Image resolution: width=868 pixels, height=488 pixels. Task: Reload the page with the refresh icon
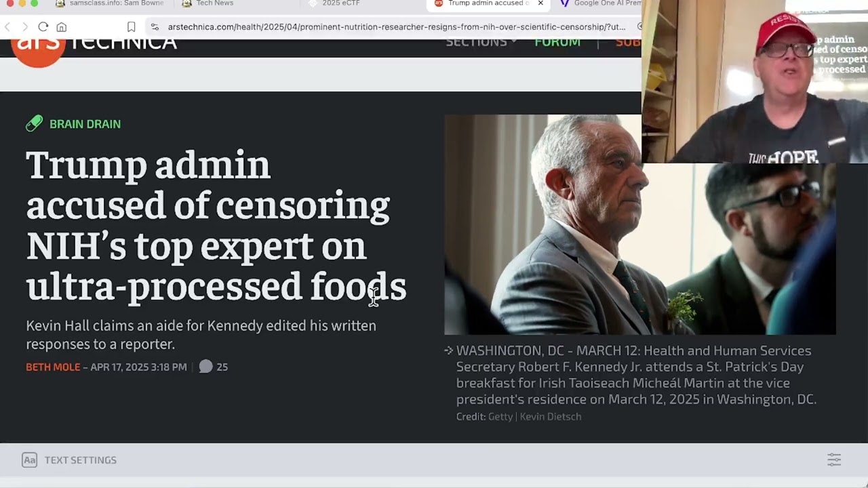coord(43,26)
